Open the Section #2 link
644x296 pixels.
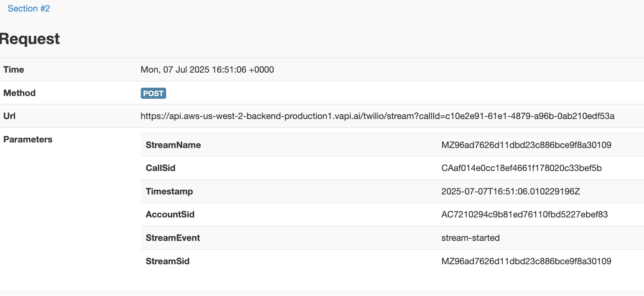point(29,9)
